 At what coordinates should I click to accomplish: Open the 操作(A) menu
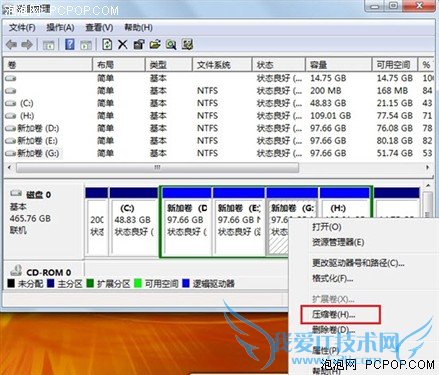point(60,27)
